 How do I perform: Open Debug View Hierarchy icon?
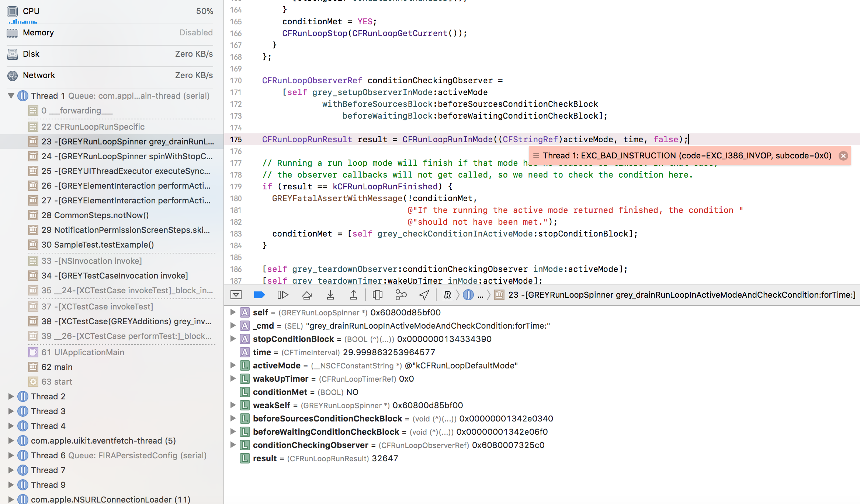click(378, 295)
